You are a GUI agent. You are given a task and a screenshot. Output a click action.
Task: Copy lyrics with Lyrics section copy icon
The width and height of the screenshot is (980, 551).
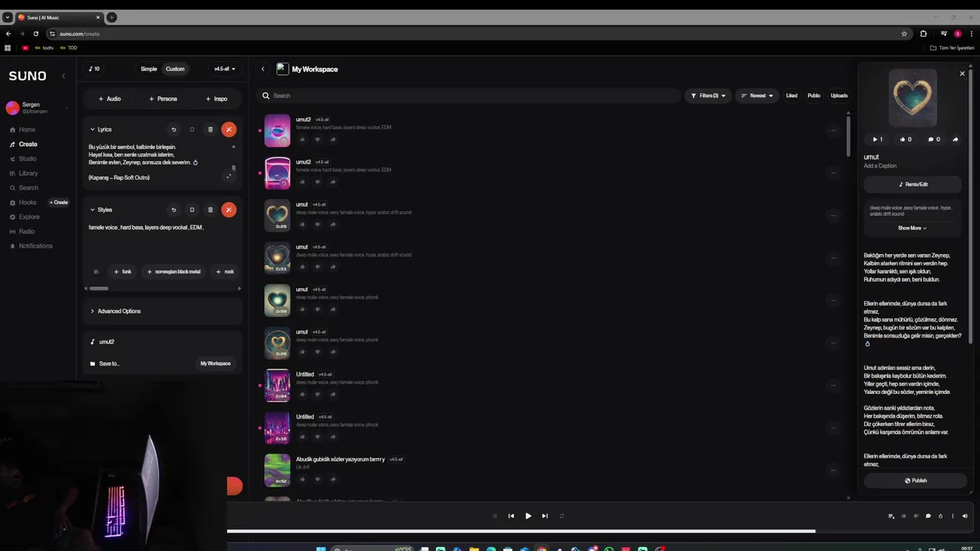[191, 129]
